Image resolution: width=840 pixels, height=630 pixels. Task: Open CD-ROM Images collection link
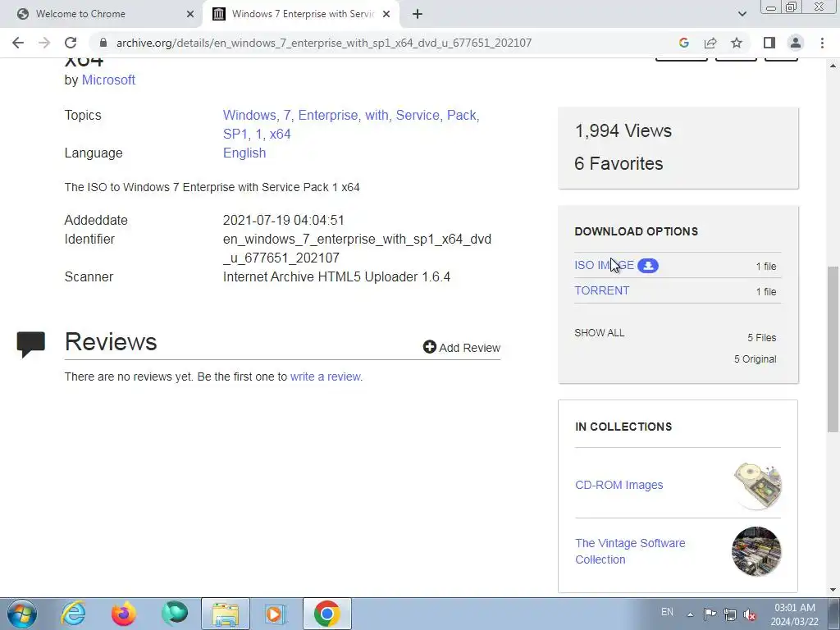619,485
